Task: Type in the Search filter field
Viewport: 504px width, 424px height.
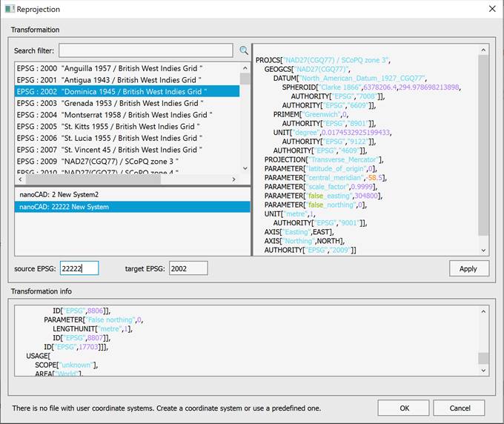Action: [x=146, y=50]
